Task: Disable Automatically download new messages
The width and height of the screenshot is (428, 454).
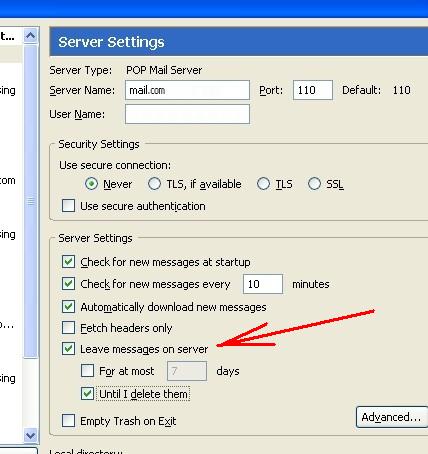Action: 68,306
